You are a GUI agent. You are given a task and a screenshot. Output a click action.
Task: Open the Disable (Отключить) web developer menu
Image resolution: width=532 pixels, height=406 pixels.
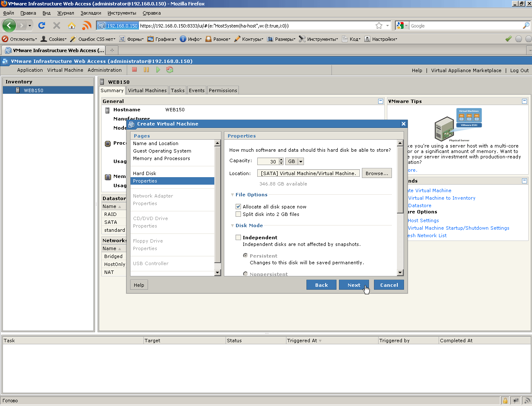[19, 39]
